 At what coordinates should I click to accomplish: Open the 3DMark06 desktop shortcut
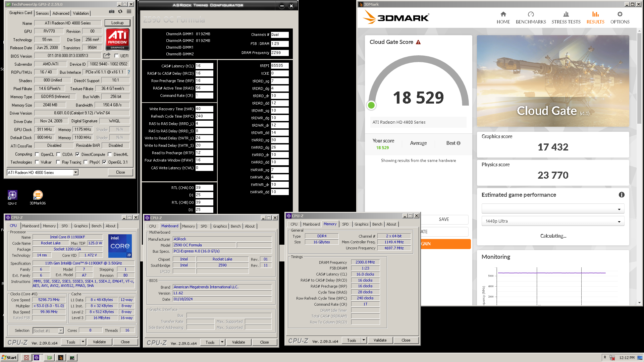pyautogui.click(x=38, y=197)
